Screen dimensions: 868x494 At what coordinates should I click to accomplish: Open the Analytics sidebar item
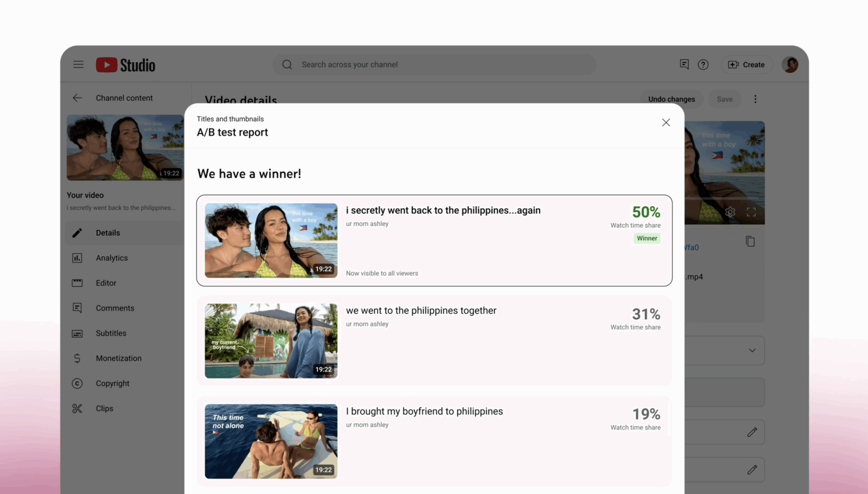tap(112, 258)
